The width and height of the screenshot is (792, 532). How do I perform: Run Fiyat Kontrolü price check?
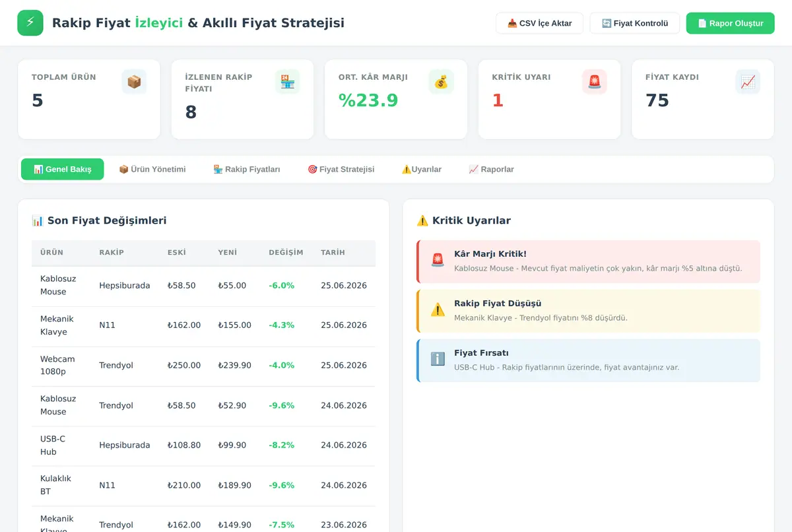coord(634,23)
